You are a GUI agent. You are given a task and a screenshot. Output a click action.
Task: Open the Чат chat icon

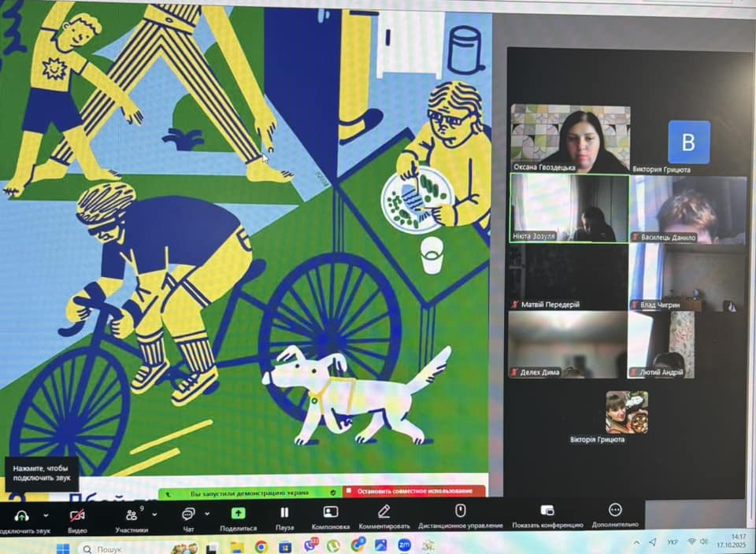point(188,514)
